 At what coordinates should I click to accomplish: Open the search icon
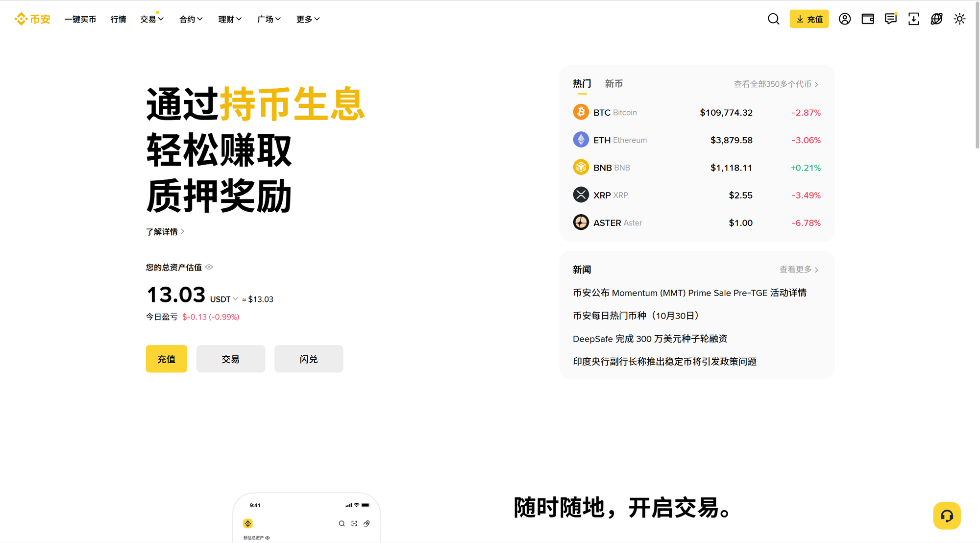pyautogui.click(x=773, y=19)
